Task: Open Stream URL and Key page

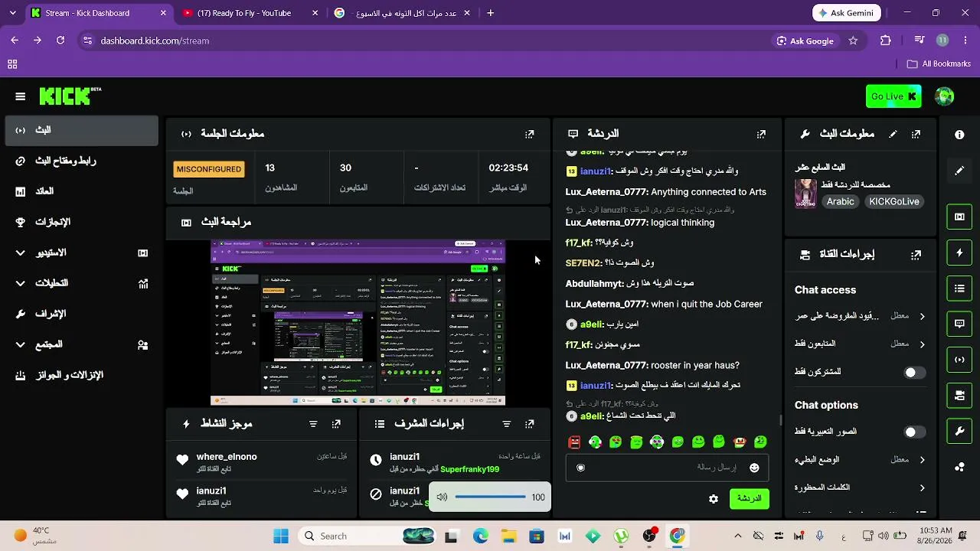Action: [81, 161]
